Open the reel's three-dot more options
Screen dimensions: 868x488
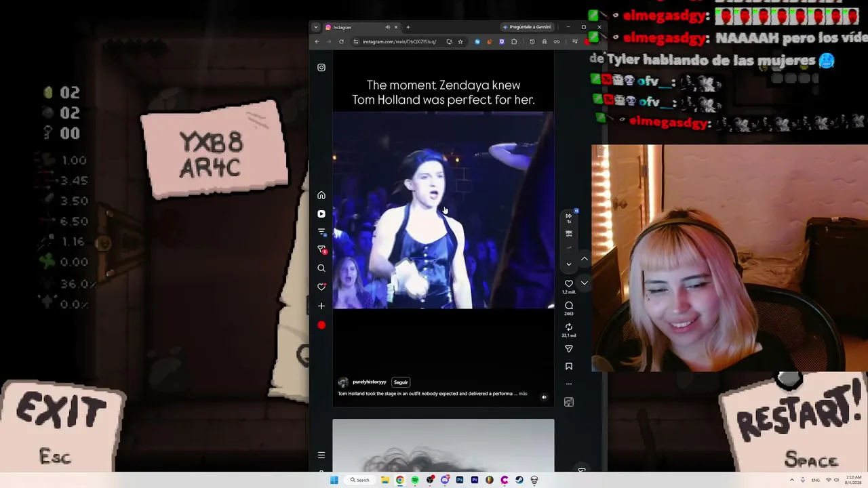[569, 384]
